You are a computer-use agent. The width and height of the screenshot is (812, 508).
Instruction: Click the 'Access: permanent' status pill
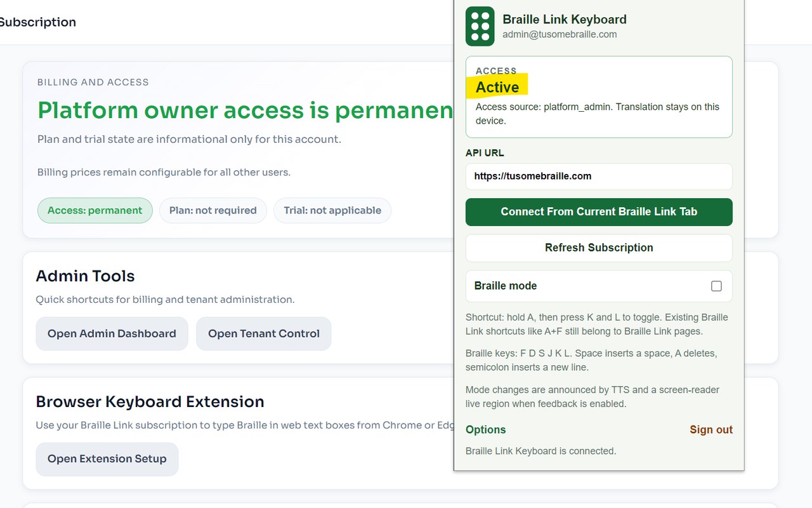click(x=95, y=210)
